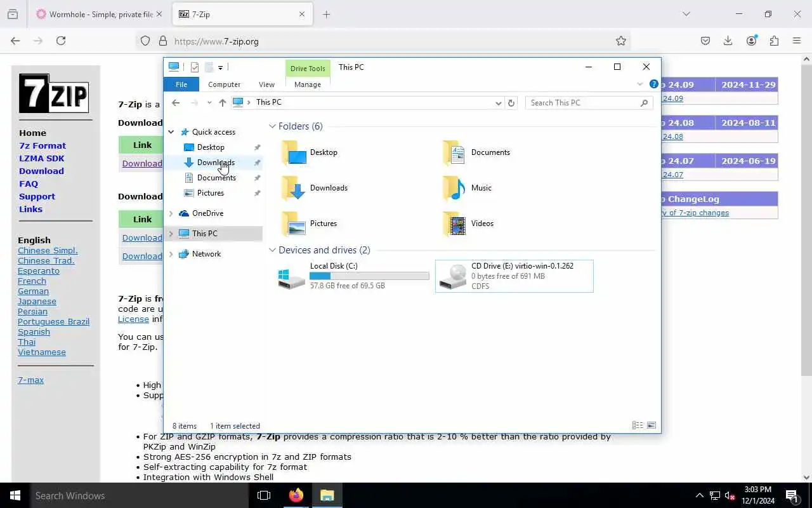
Task: Open the Computer ribbon tab
Action: (x=224, y=84)
